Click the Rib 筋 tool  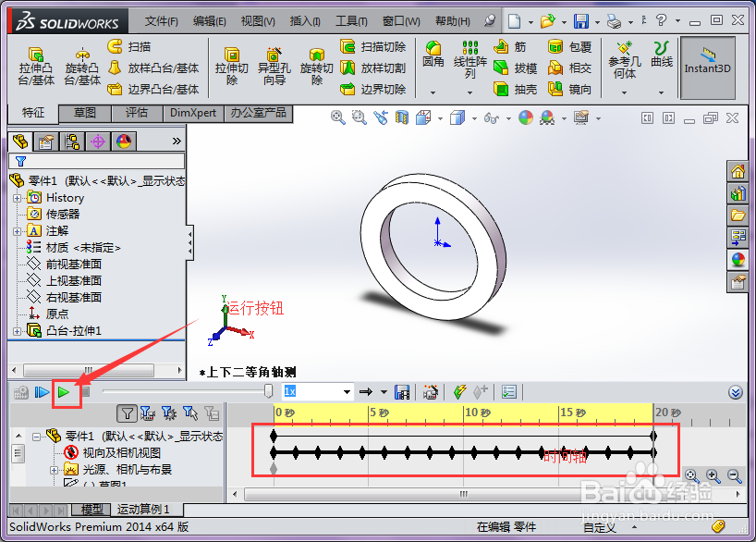[x=510, y=47]
